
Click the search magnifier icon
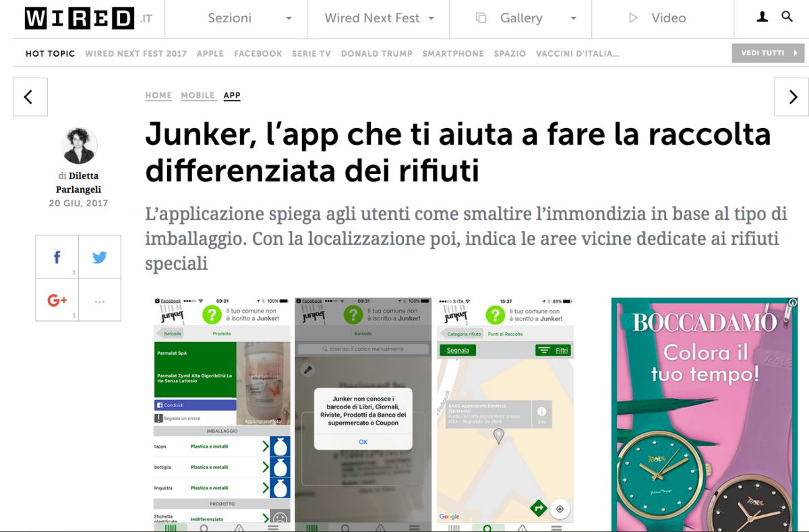tap(787, 17)
